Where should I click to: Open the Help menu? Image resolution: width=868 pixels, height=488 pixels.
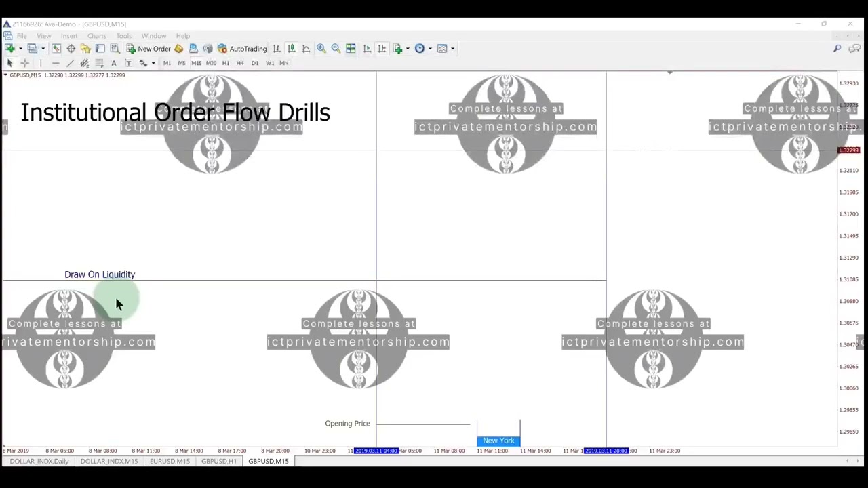click(x=183, y=36)
